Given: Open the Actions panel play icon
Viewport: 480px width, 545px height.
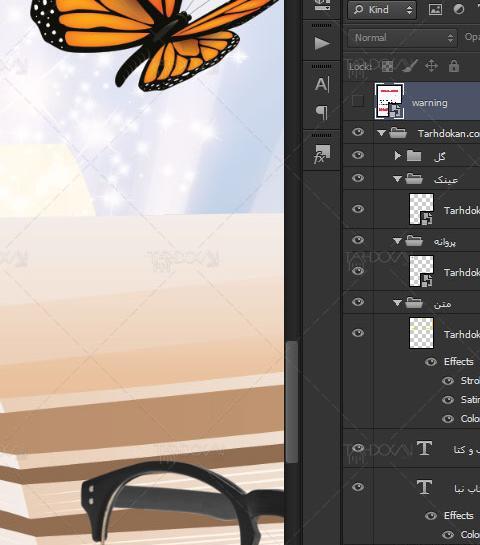Looking at the screenshot, I should point(322,44).
